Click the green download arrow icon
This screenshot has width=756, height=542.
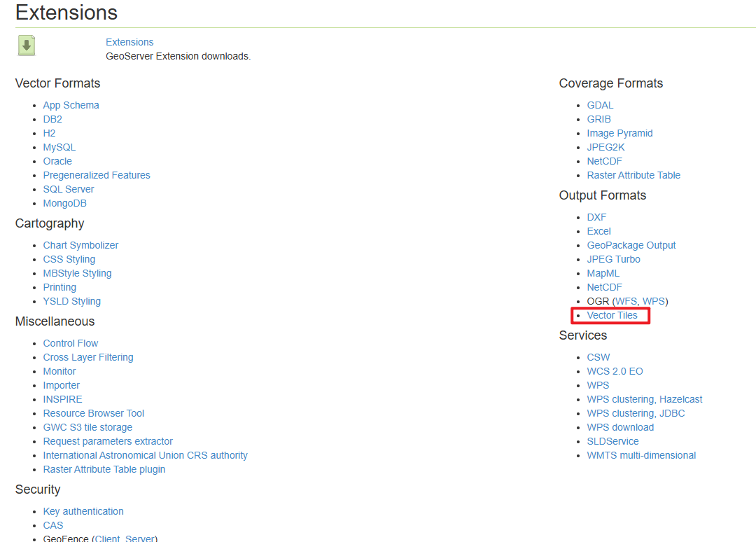point(27,46)
